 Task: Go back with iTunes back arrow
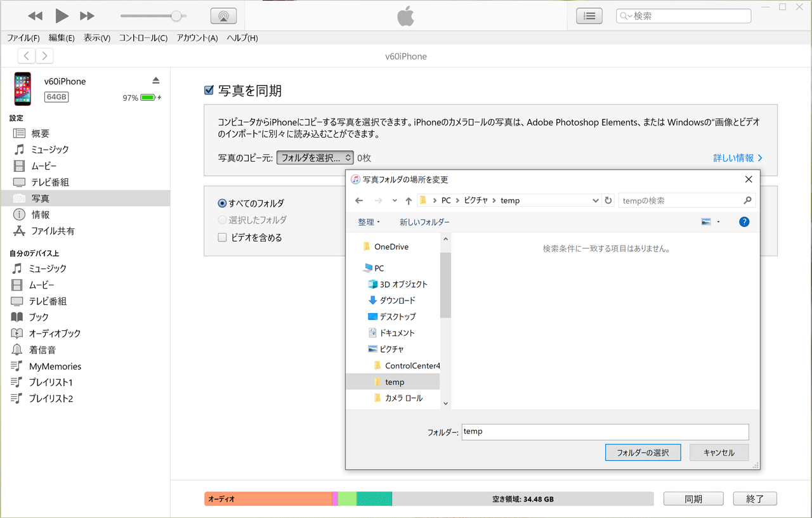point(27,56)
